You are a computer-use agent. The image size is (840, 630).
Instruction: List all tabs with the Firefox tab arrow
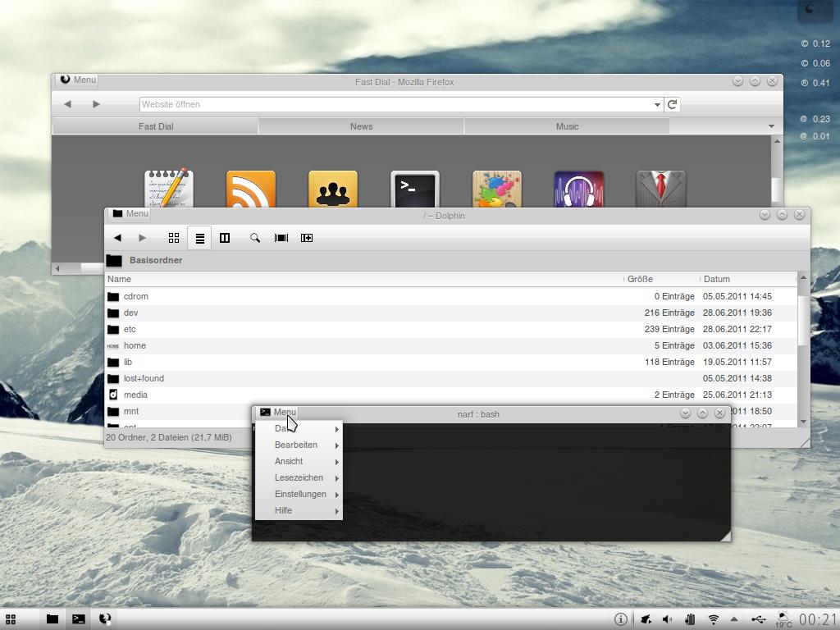(771, 126)
